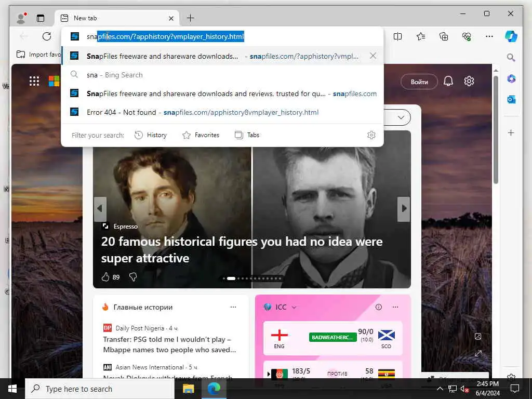Open the PSG Mbappe transfer article
Screen dimensions: 532x399
pos(169,344)
